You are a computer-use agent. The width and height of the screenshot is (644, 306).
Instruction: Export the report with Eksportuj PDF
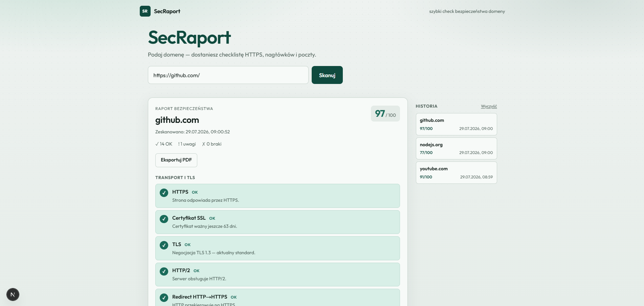coord(176,160)
